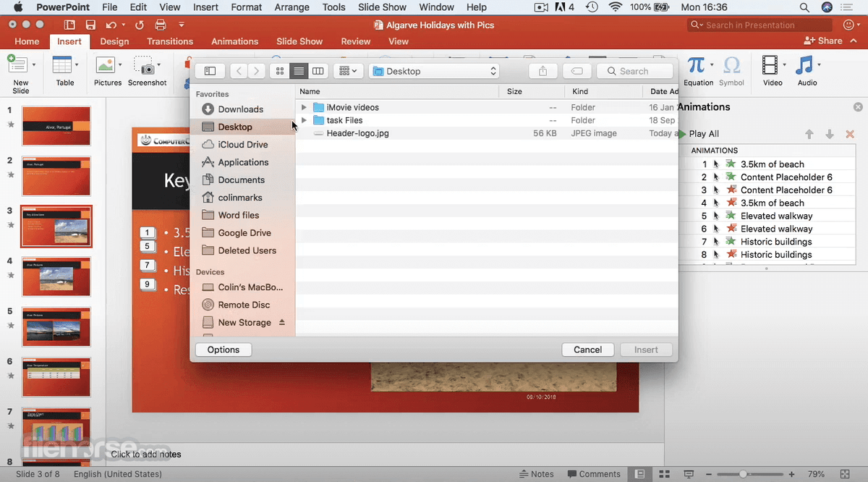Open the Transitions ribbon tab
The image size is (868, 482).
tap(170, 41)
